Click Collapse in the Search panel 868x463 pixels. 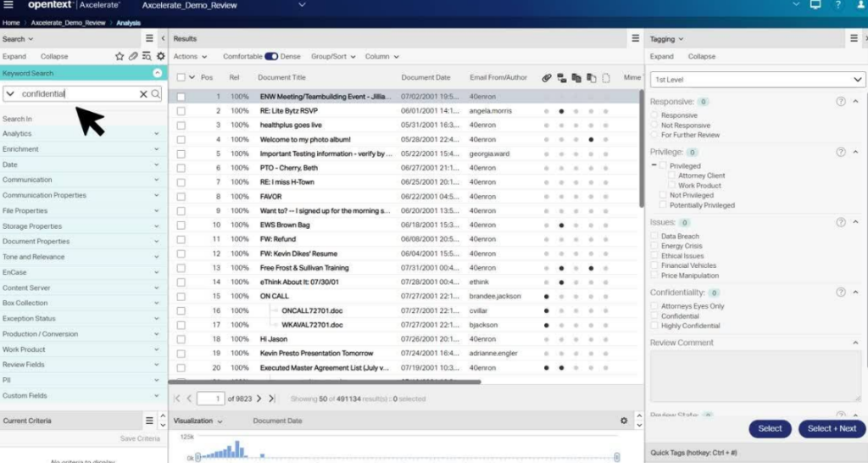(x=54, y=57)
